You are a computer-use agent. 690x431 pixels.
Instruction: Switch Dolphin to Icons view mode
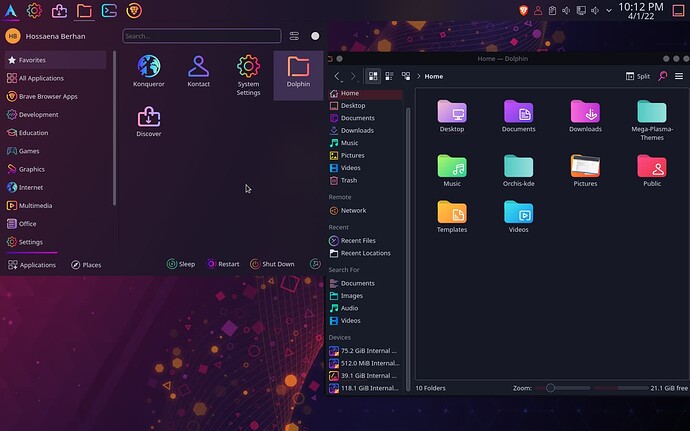[x=373, y=76]
